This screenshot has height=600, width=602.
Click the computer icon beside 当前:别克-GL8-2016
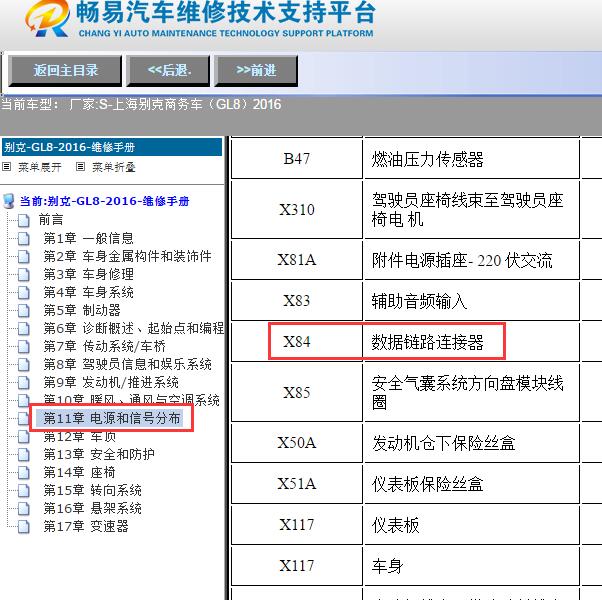(9, 201)
